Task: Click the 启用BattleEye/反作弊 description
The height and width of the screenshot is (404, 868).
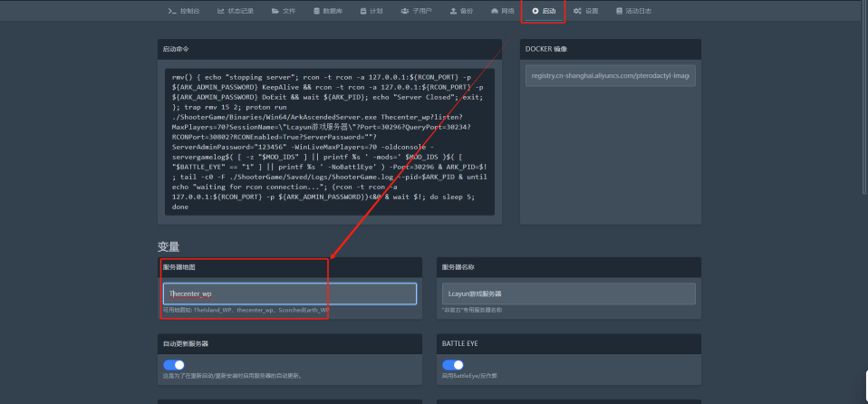Action: (x=469, y=376)
